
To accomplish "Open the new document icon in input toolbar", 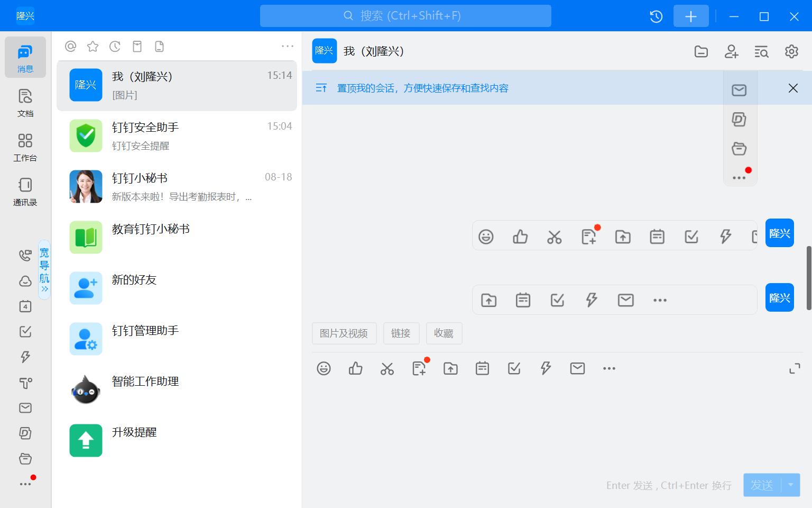I will coord(419,368).
